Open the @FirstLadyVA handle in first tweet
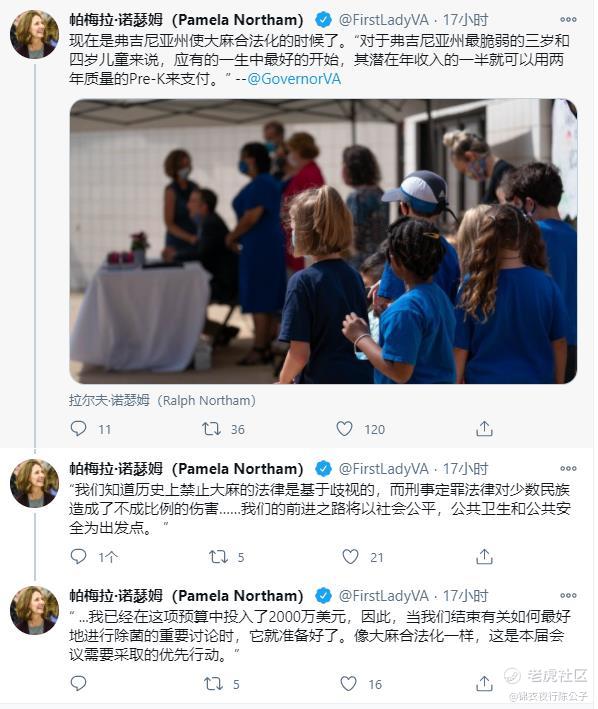 pyautogui.click(x=384, y=19)
